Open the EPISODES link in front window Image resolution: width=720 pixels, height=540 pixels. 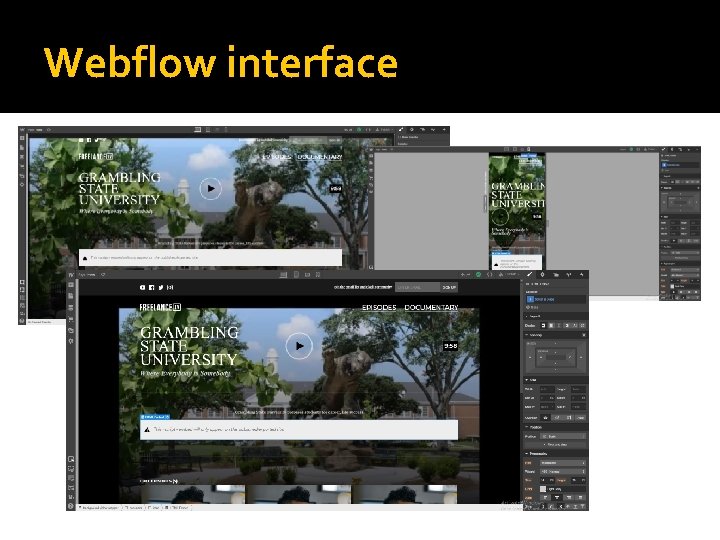379,307
